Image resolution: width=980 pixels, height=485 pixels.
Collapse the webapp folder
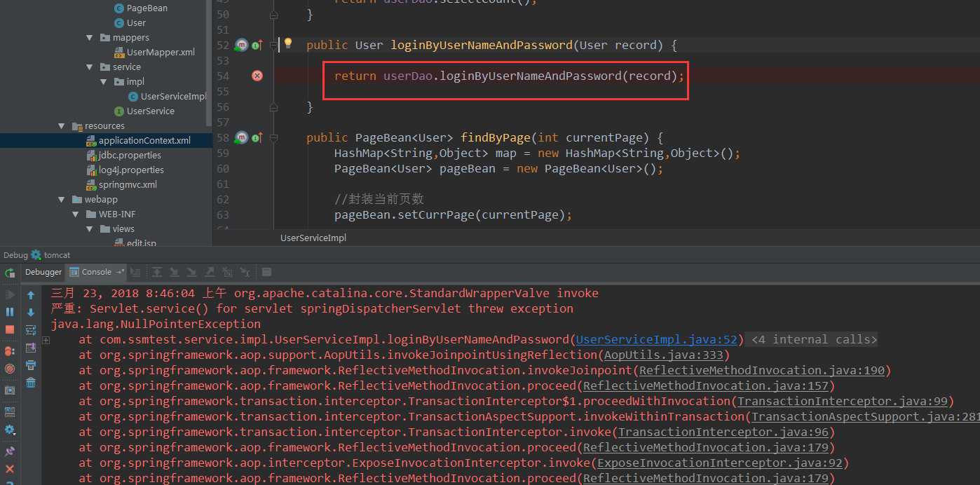pyautogui.click(x=62, y=199)
